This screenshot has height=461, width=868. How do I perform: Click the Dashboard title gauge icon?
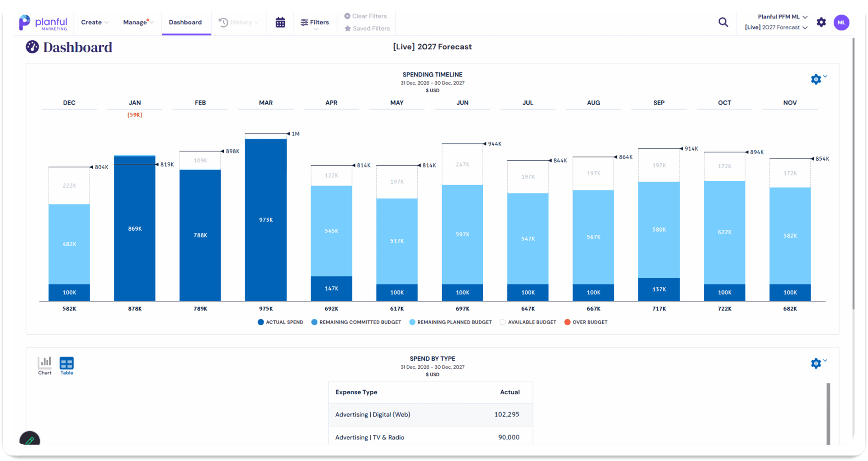pyautogui.click(x=32, y=47)
